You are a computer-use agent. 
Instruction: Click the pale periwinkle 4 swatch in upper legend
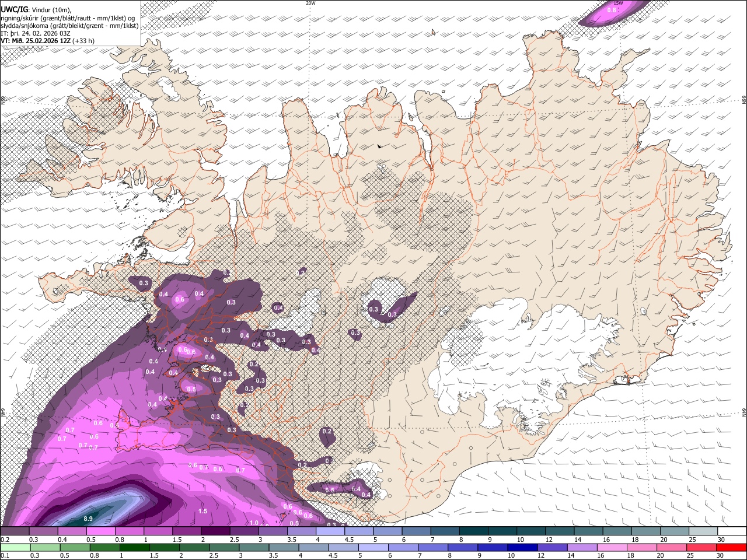330,531
